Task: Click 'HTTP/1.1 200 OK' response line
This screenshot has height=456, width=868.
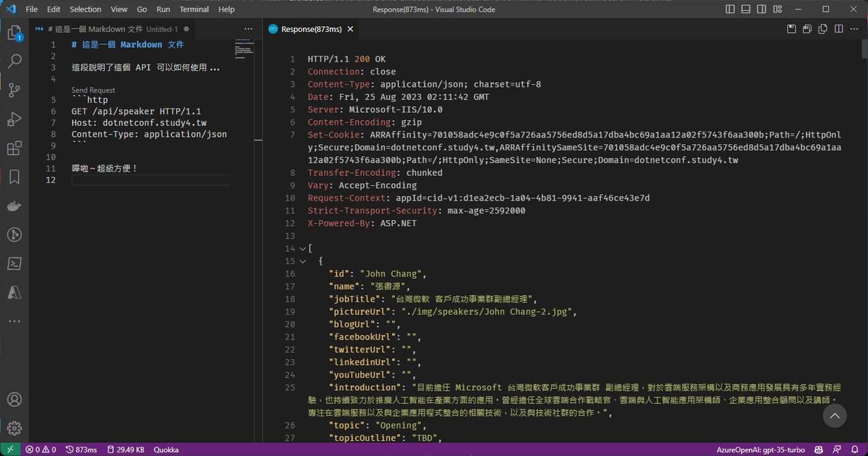Action: (348, 59)
